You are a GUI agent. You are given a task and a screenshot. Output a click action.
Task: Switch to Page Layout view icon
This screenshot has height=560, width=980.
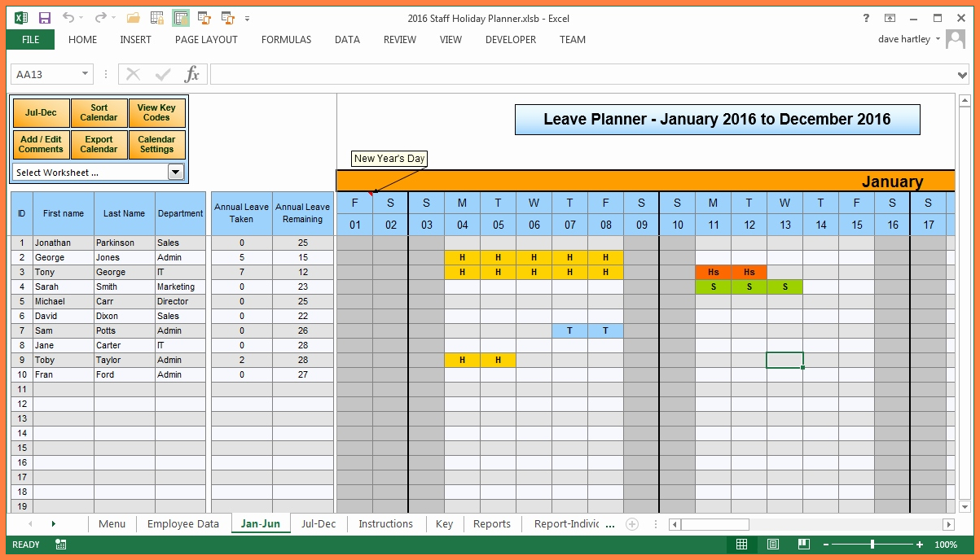(772, 545)
